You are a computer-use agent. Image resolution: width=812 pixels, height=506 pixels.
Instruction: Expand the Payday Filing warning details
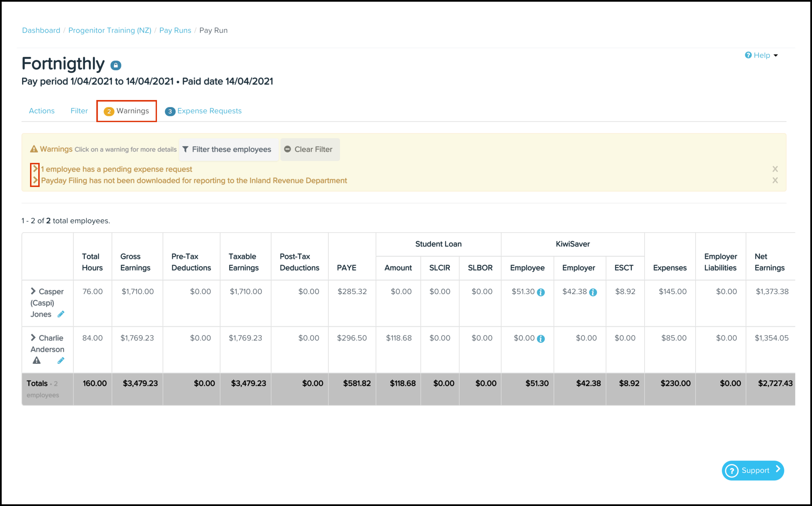[35, 180]
